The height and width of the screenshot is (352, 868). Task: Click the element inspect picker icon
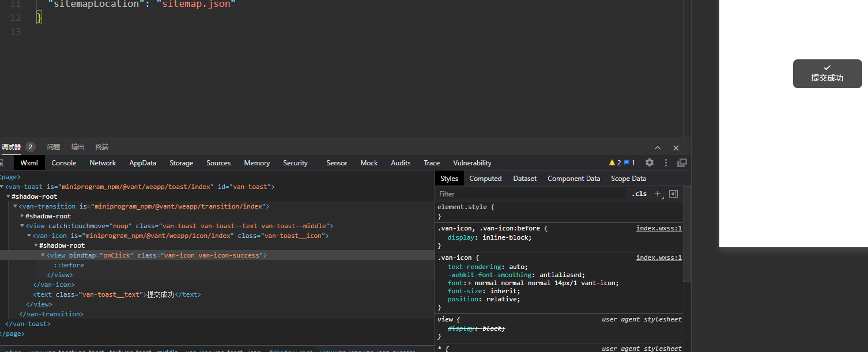click(x=2, y=163)
